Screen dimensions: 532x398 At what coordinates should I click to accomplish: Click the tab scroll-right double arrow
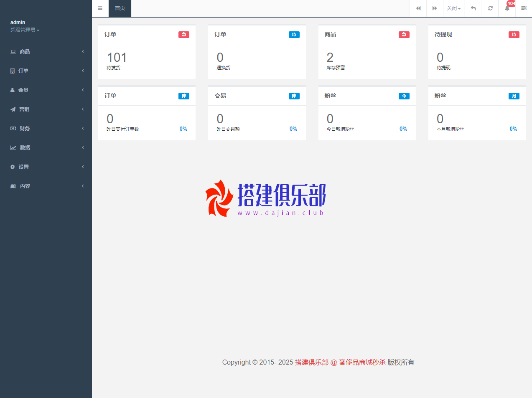[x=435, y=8]
